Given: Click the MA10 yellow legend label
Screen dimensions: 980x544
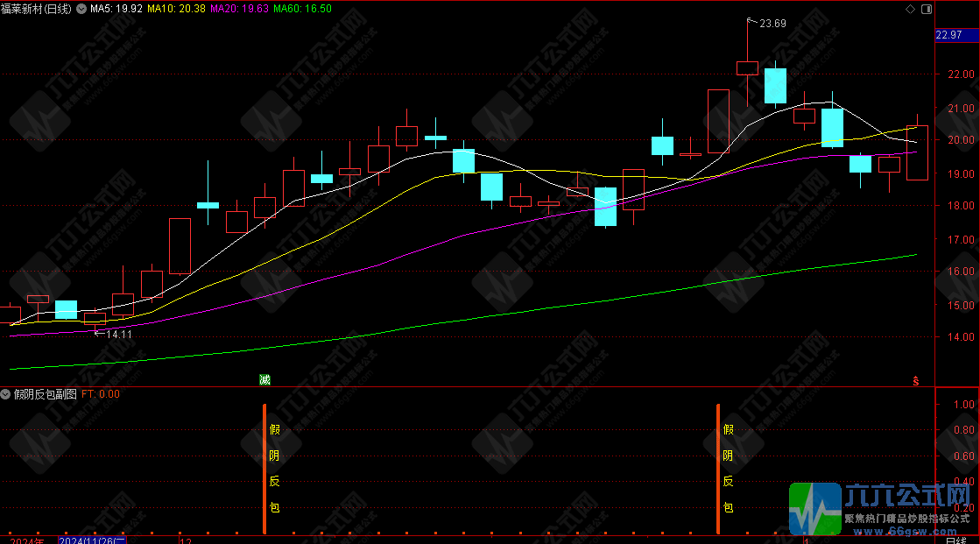Looking at the screenshot, I should [x=177, y=9].
